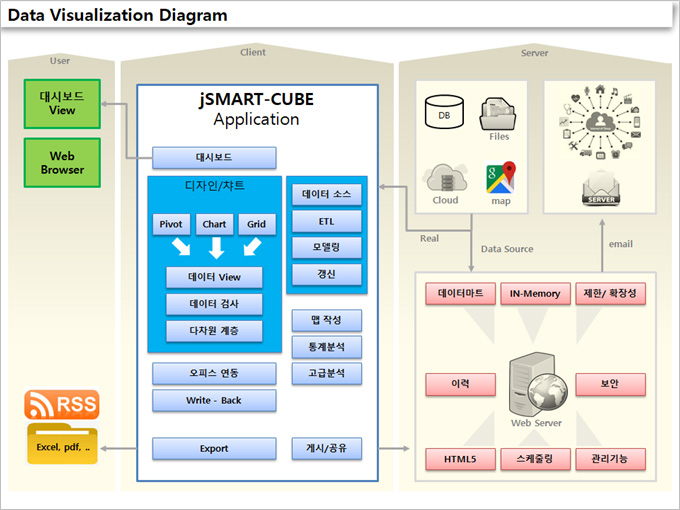The height and width of the screenshot is (510, 680).
Task: Click the jSMART-CUBE Application title
Action: click(x=256, y=109)
